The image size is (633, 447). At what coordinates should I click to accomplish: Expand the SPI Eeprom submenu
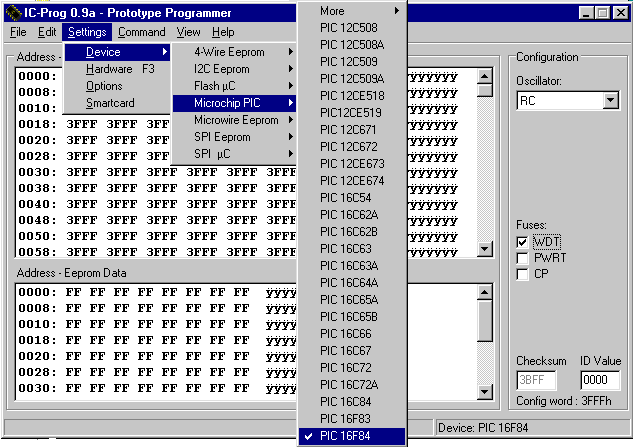(x=235, y=137)
